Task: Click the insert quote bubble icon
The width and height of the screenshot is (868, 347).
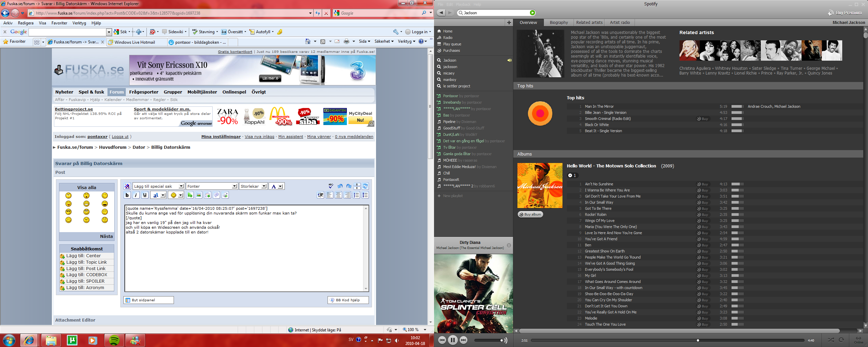Action: point(216,195)
